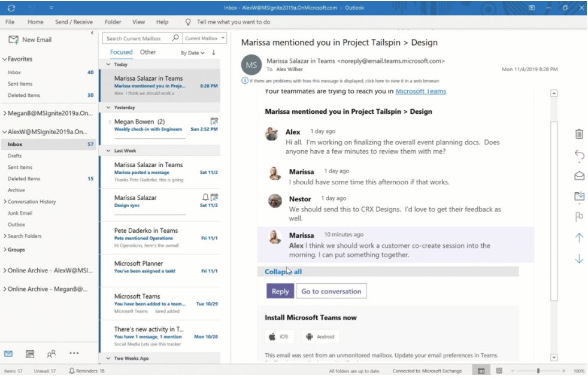Switch to Reading view in status bar
The height and width of the screenshot is (379, 588).
(x=499, y=371)
